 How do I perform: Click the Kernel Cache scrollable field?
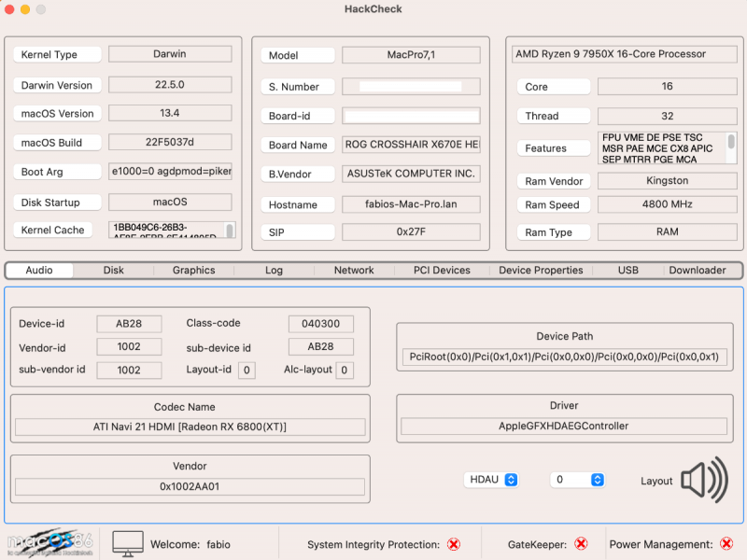(x=170, y=229)
